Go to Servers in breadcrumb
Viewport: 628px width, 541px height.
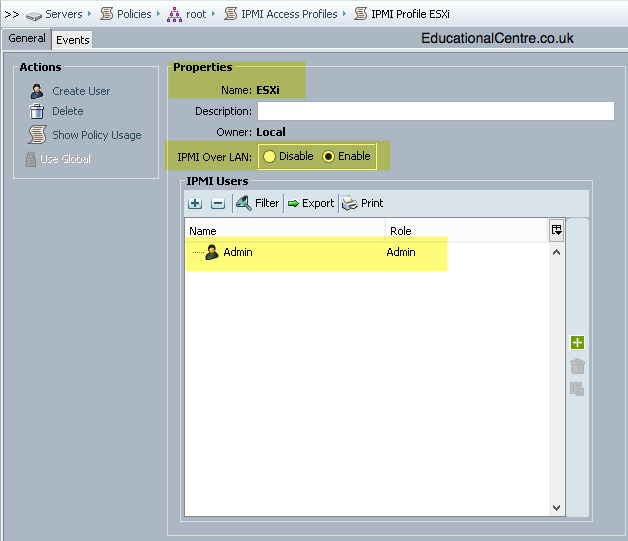pos(63,14)
